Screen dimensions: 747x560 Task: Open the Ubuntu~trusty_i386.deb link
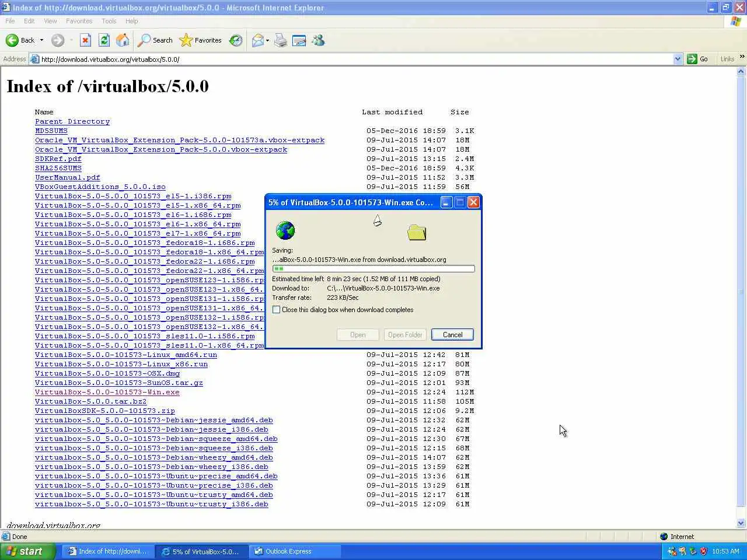152,504
